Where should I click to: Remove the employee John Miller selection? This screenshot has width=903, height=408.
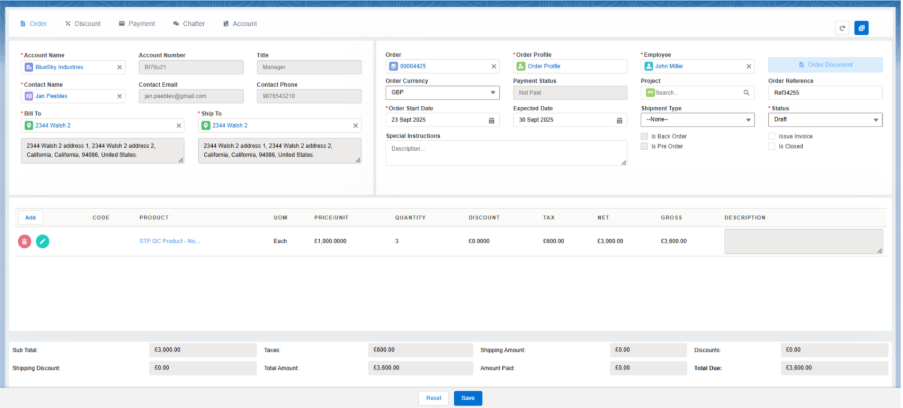(749, 67)
